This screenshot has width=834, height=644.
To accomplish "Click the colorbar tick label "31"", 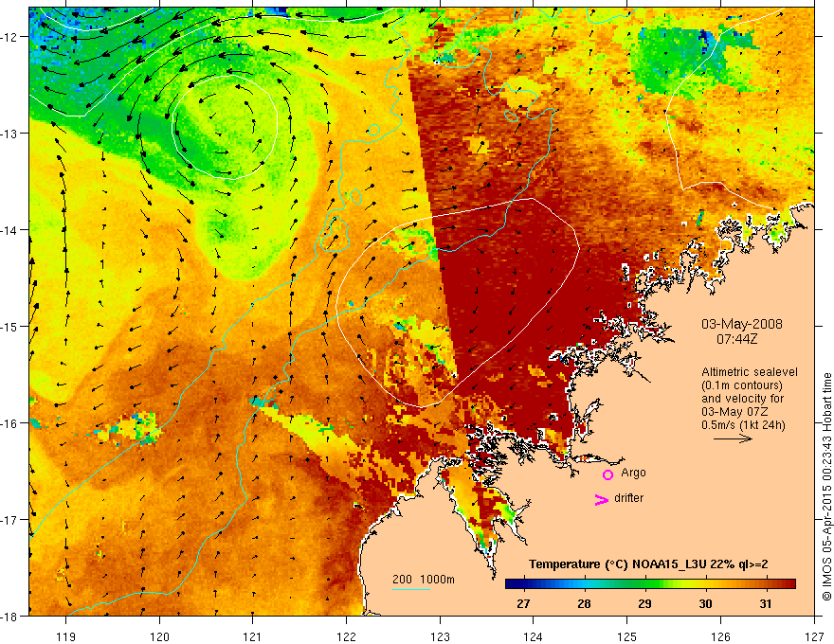I will coord(766,603).
